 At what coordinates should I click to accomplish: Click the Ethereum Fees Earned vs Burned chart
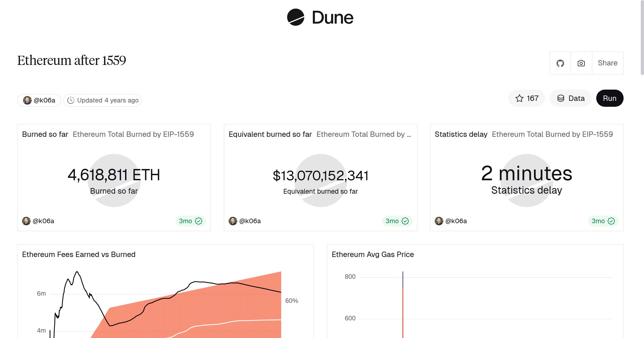click(161, 295)
